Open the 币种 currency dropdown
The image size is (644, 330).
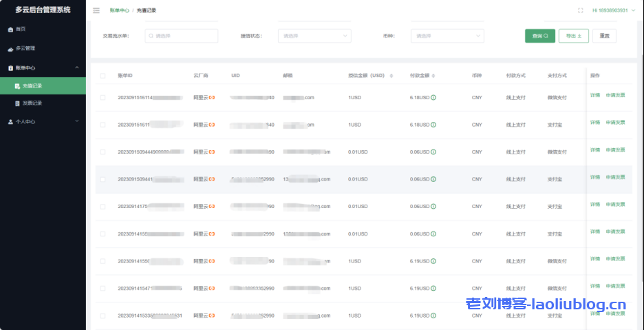tap(447, 36)
